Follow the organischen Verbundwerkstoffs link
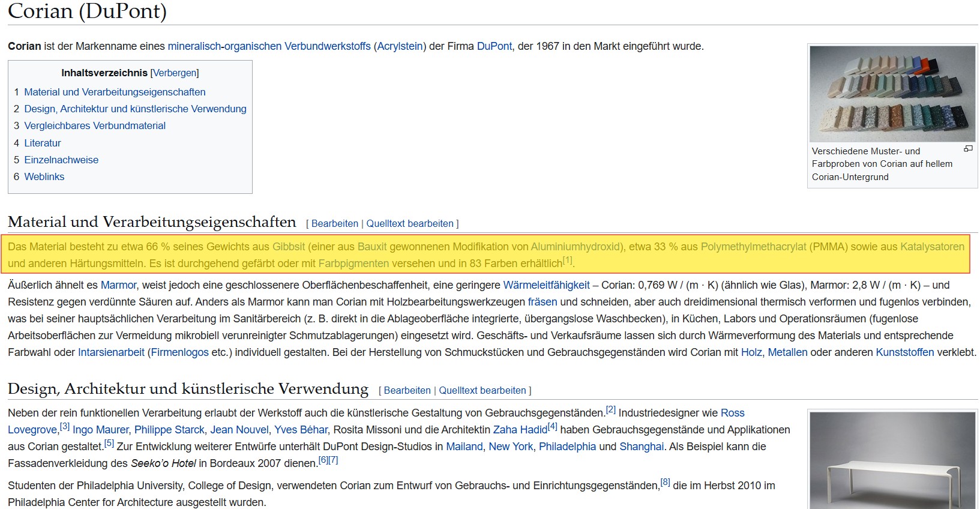The image size is (980, 509). click(x=298, y=46)
